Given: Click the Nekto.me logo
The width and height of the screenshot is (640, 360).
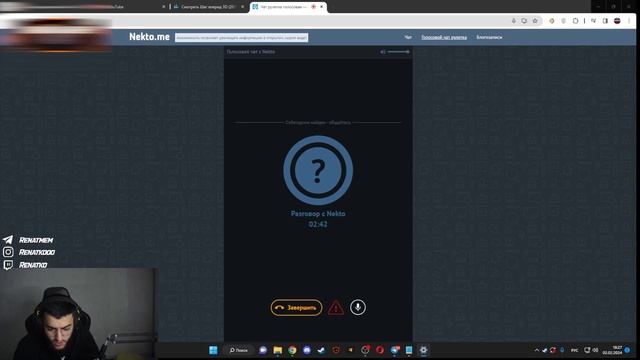Looking at the screenshot, I should [149, 37].
